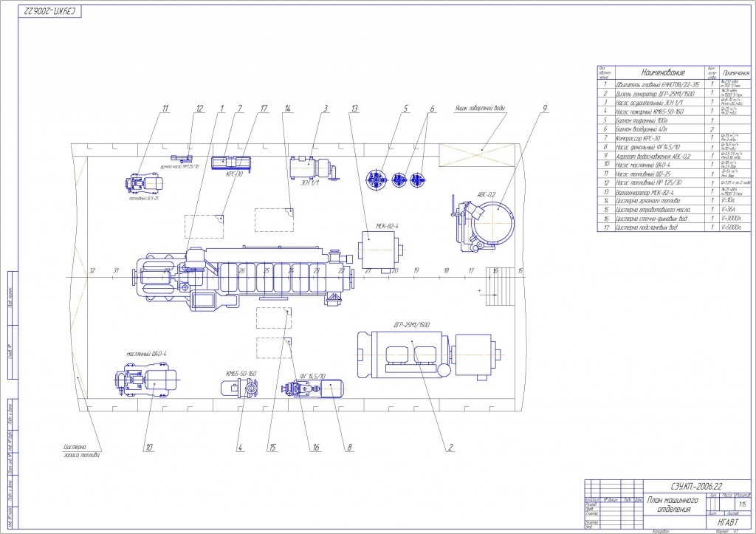Select the large typhon cylinder symbol
Image resolution: width=756 pixels, height=534 pixels.
click(377, 180)
